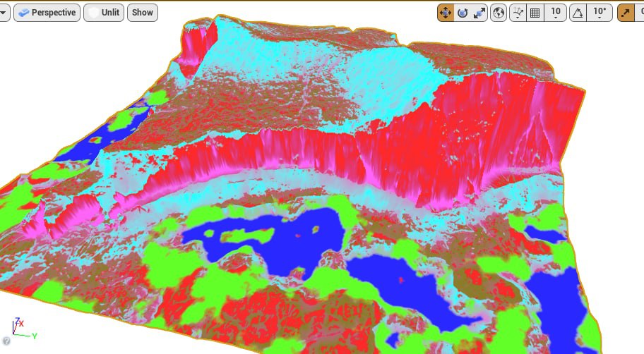Open the Perspective view mode menu
The width and height of the screenshot is (644, 354).
coord(47,13)
